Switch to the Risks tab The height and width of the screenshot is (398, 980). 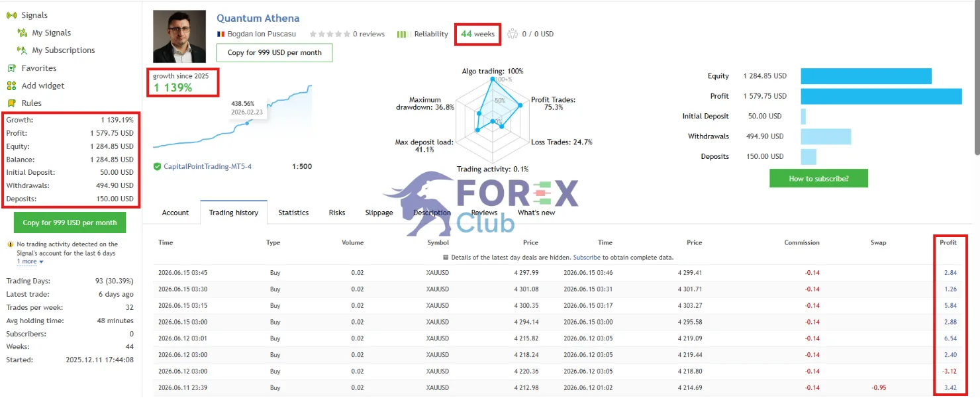click(337, 213)
